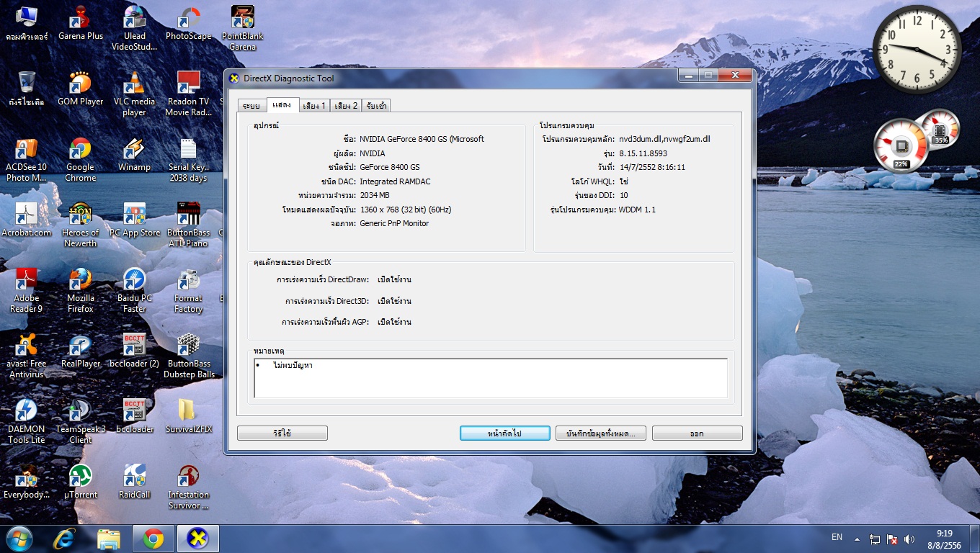The height and width of the screenshot is (553, 980).
Task: Click the avast! Free Antivirus icon
Action: [x=26, y=356]
